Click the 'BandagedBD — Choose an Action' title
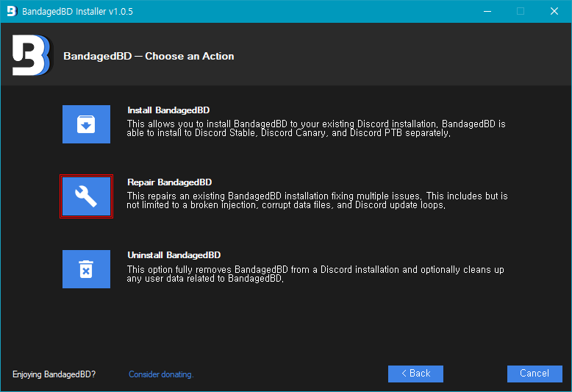The image size is (572, 392). [149, 56]
